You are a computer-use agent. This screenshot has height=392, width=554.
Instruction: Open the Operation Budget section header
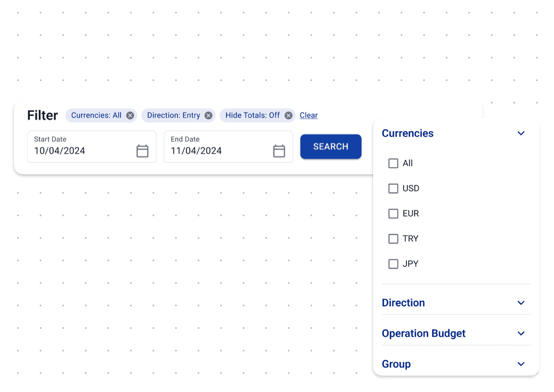click(424, 333)
